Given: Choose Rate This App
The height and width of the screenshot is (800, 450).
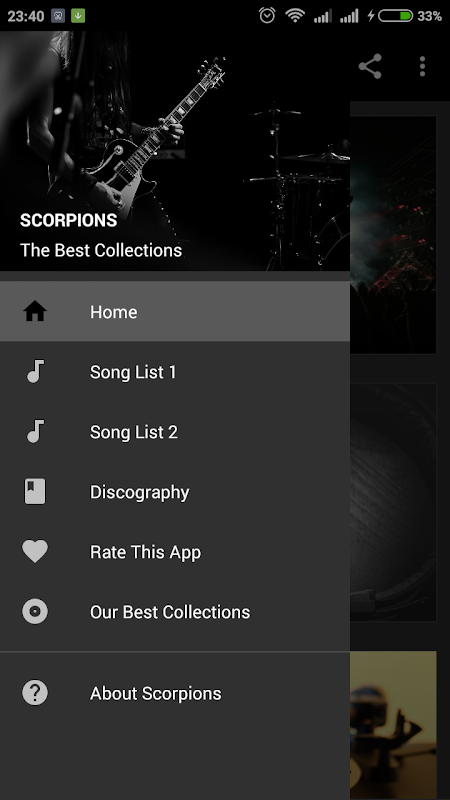Looking at the screenshot, I should pos(175,552).
